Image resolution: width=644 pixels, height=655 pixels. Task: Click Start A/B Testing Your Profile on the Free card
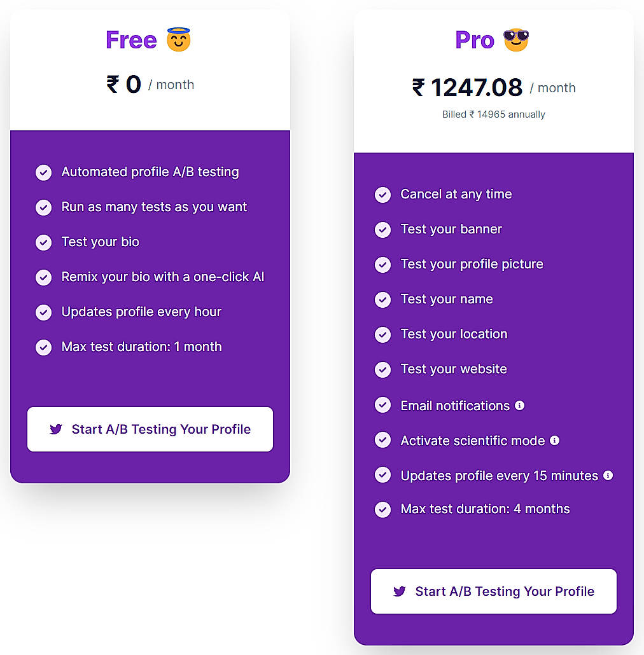150,429
